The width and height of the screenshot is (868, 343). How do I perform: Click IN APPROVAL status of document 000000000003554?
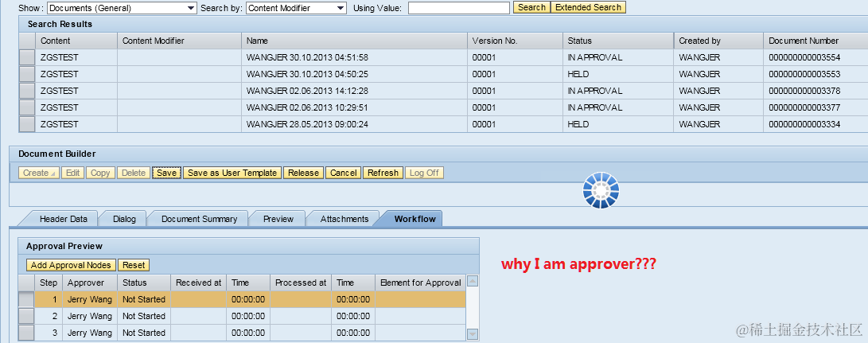click(x=595, y=57)
